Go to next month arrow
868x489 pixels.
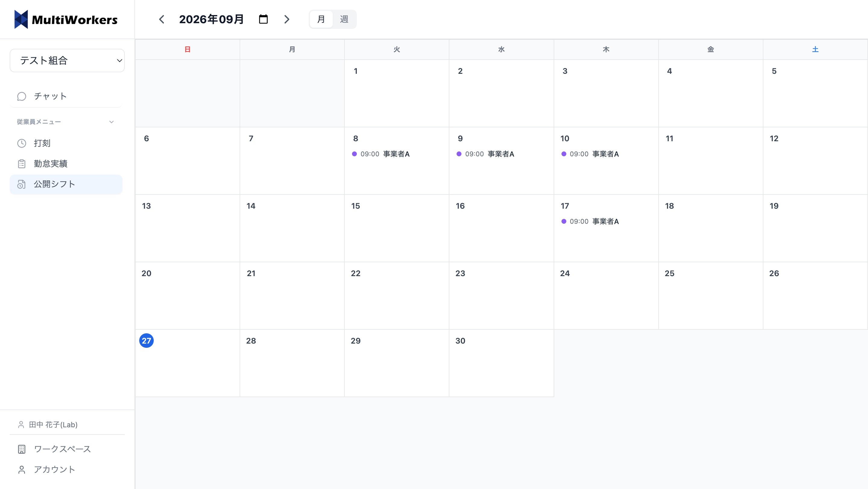coord(286,19)
